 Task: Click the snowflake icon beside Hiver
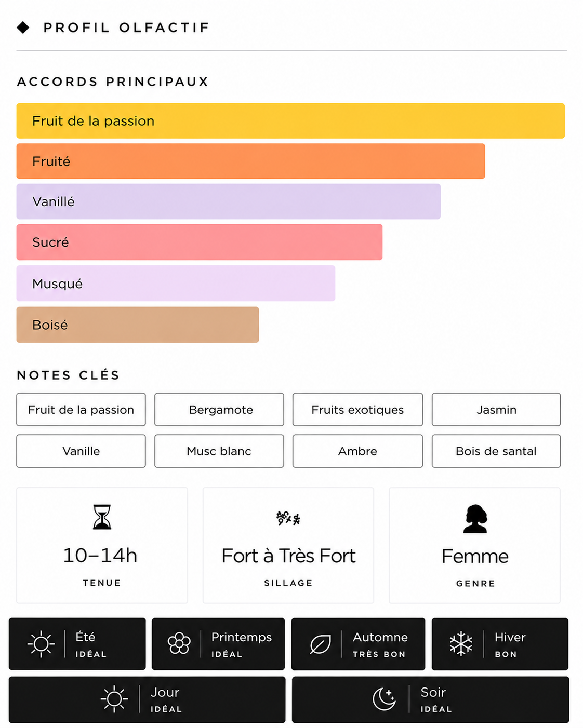pos(461,644)
